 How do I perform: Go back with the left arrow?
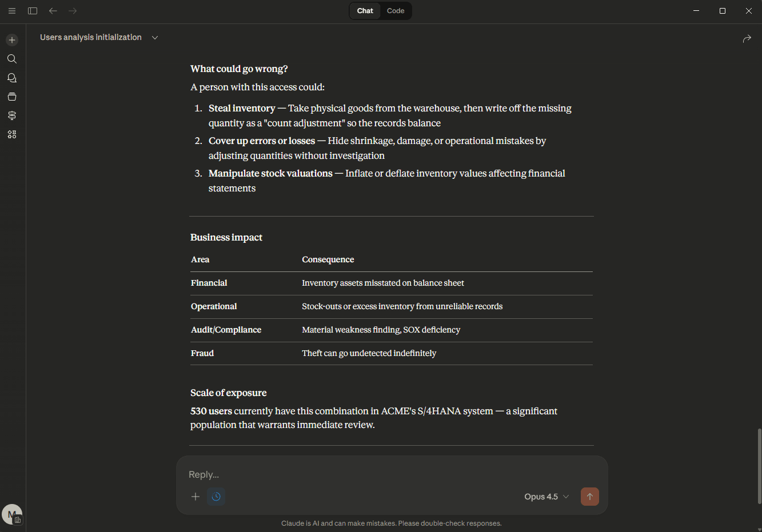point(53,11)
